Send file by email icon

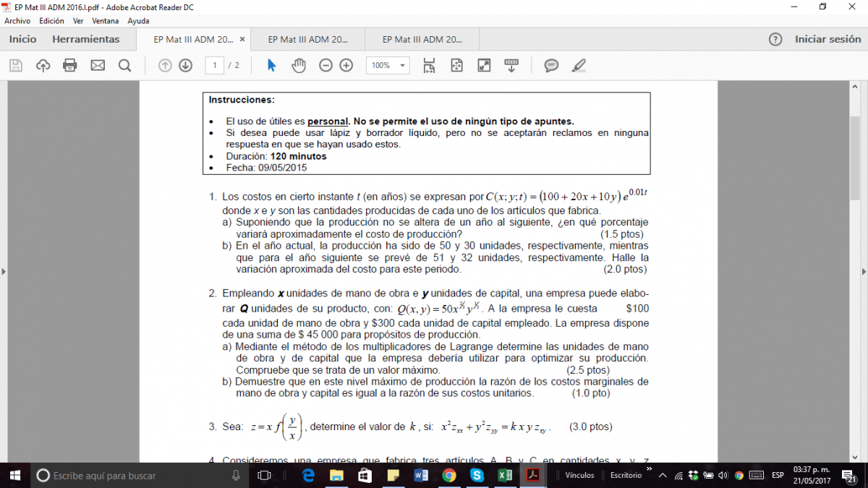98,66
